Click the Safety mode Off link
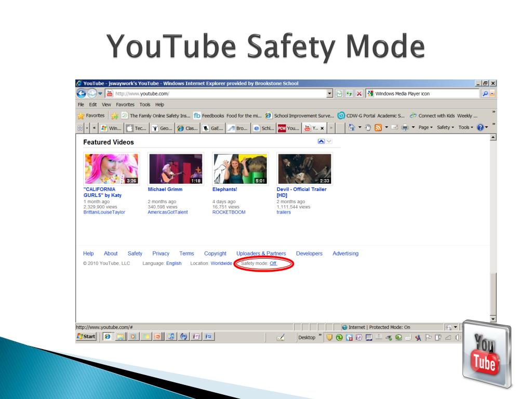The image size is (532, 399). pos(273,263)
